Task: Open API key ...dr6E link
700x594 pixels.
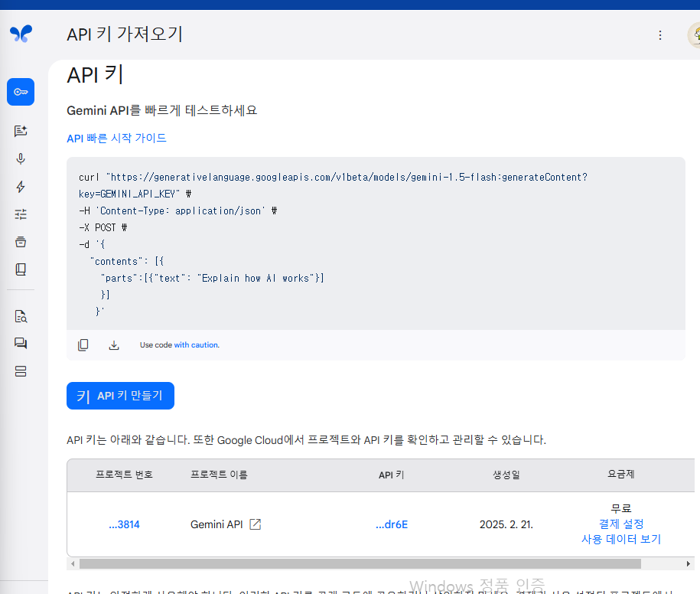Action: [x=392, y=524]
